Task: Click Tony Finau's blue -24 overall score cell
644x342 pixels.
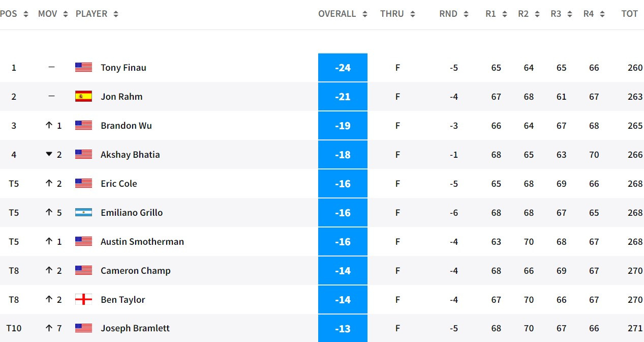Action: [x=343, y=67]
